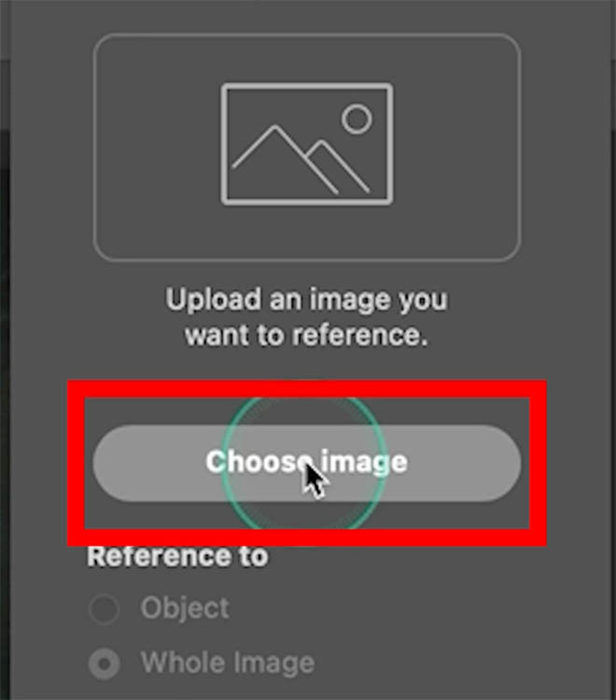Click the picture frame border of the placeholder icon
Image resolution: width=616 pixels, height=700 pixels.
[x=224, y=144]
